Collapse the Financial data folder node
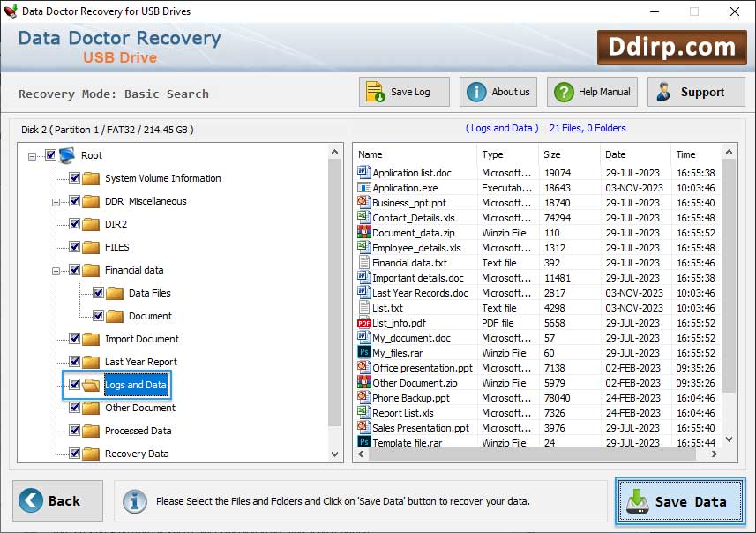Image resolution: width=756 pixels, height=533 pixels. coord(56,271)
